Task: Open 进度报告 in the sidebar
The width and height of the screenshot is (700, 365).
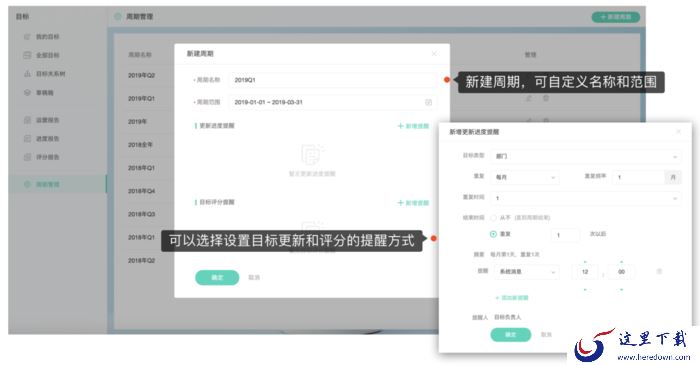Action: 47,139
